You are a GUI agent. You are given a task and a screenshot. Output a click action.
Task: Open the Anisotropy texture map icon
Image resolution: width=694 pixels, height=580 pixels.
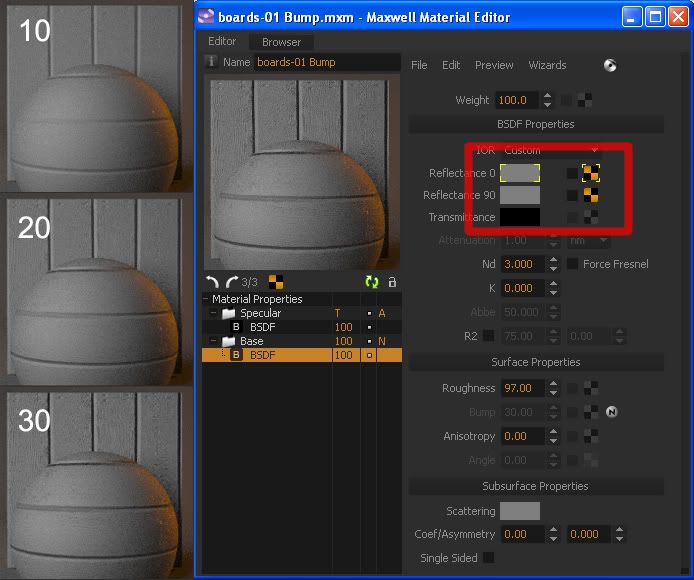pos(591,436)
